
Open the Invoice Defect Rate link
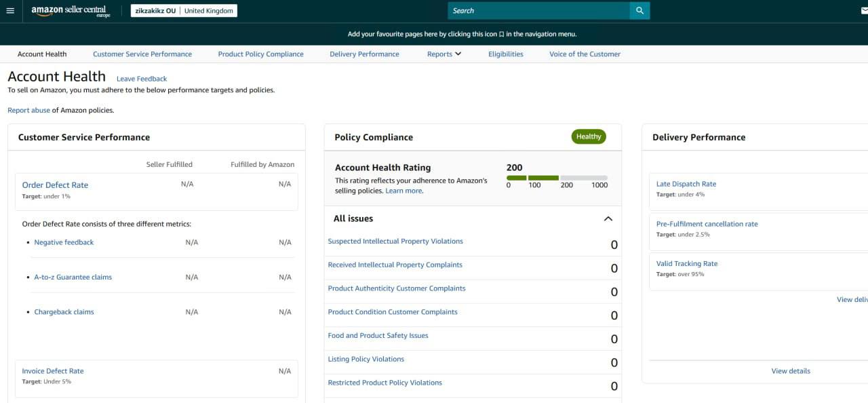tap(53, 371)
